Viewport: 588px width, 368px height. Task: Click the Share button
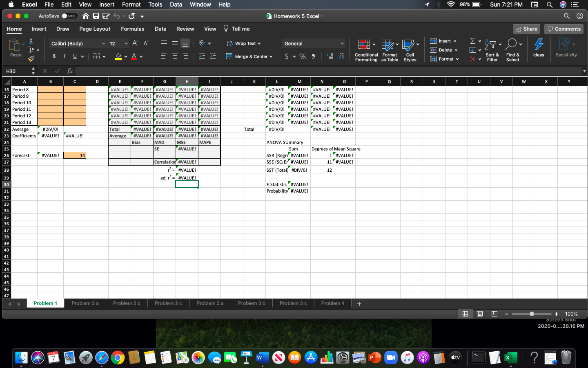[x=526, y=29]
